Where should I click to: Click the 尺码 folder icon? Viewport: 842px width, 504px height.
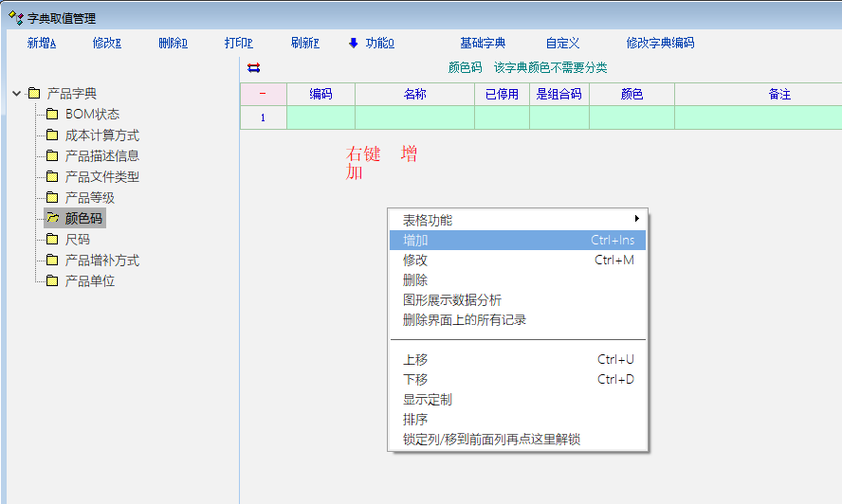point(52,239)
